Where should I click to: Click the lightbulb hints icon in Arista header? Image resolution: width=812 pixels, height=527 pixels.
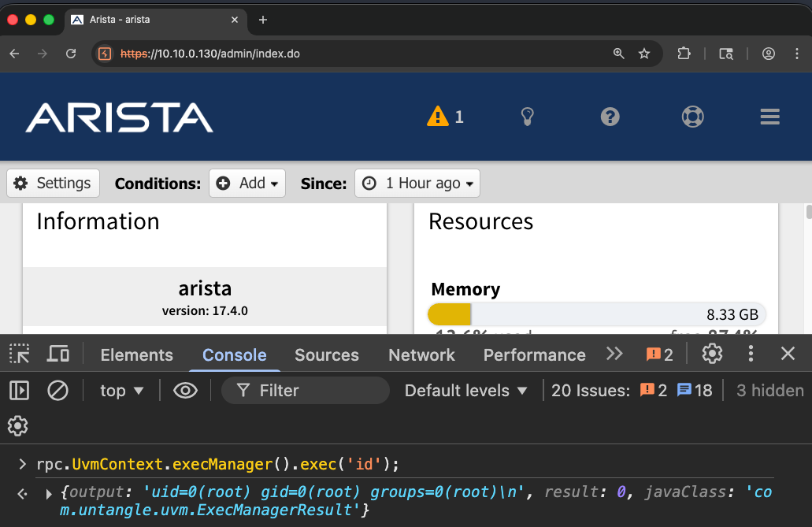[527, 116]
